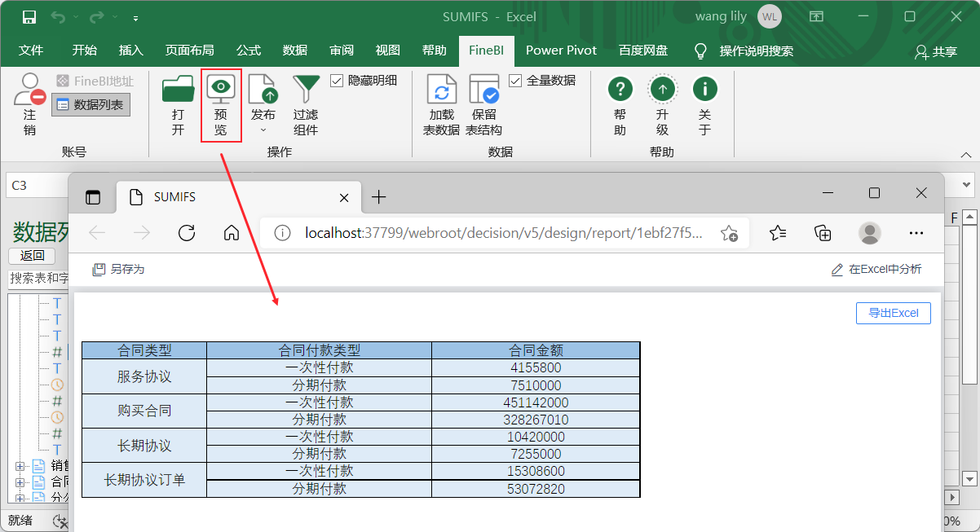The height and width of the screenshot is (532, 980).
Task: Collapse the ribbon with the chevron arrow
Action: [965, 154]
